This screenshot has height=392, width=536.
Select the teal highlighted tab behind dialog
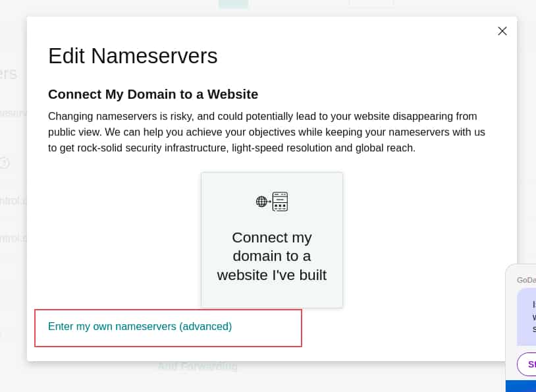click(234, 4)
